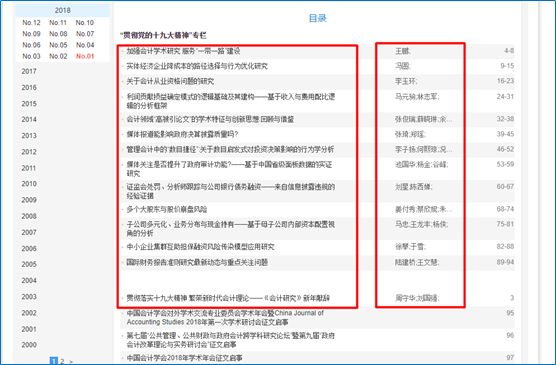Image resolution: width=556 pixels, height=365 pixels.
Task: Click page range 53-59
Action: (x=505, y=165)
